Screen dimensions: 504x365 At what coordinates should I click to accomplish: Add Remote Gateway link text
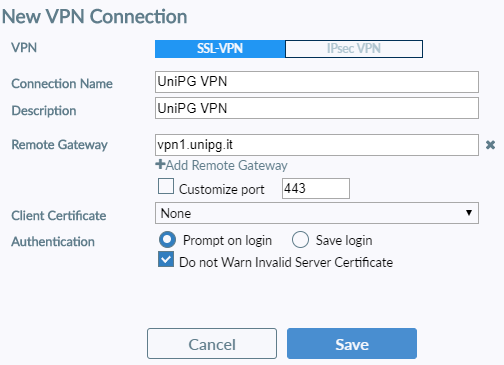click(226, 165)
